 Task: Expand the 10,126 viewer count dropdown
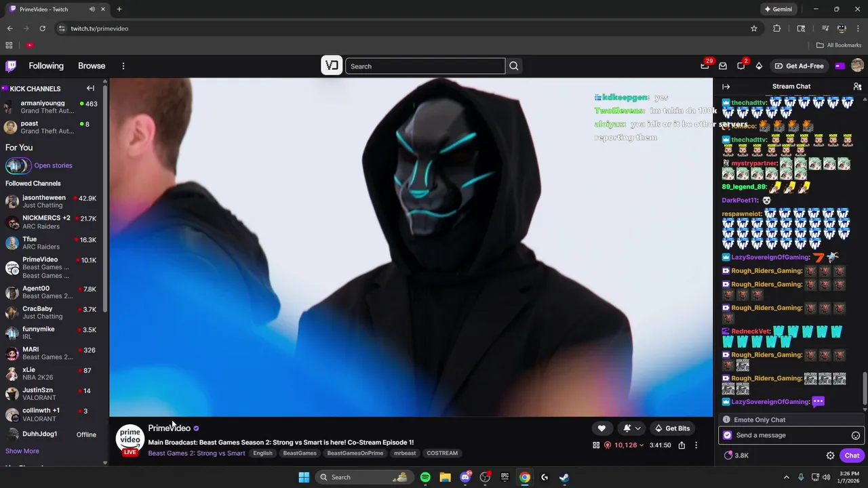click(x=624, y=445)
